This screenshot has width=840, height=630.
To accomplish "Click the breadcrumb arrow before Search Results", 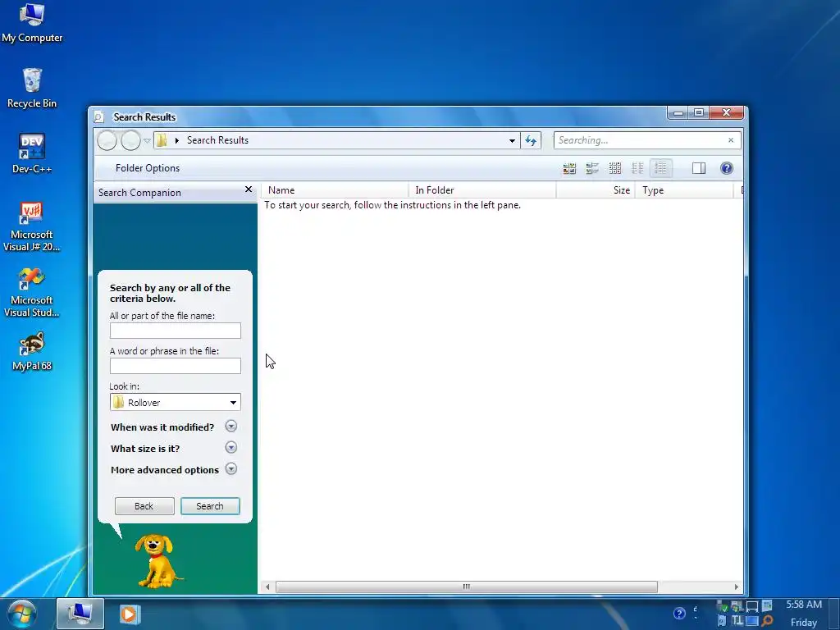I will (x=177, y=140).
